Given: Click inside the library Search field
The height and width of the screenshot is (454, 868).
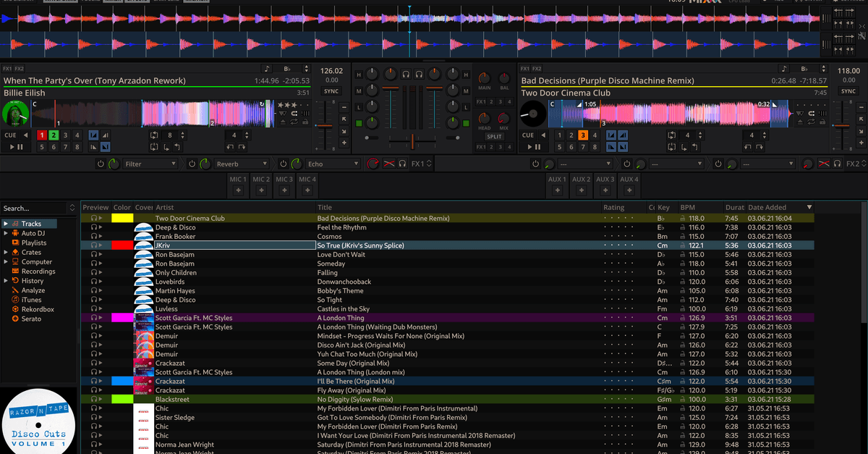Looking at the screenshot, I should pyautogui.click(x=33, y=206).
